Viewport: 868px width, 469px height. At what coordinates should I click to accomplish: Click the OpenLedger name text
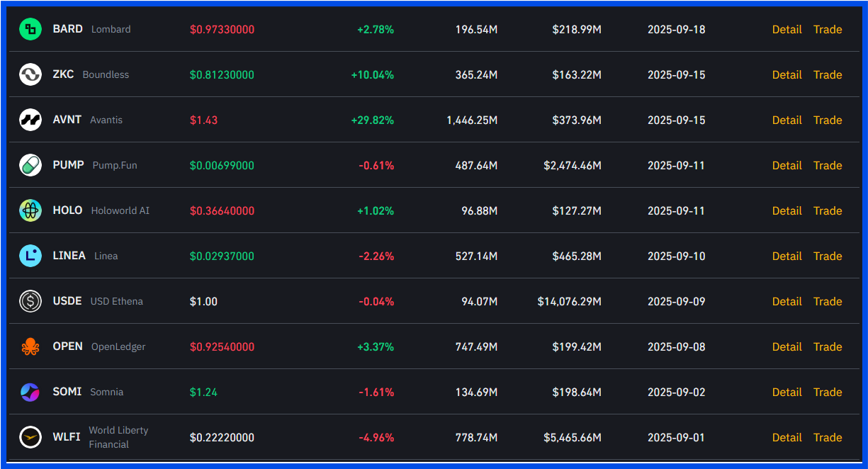(x=118, y=346)
